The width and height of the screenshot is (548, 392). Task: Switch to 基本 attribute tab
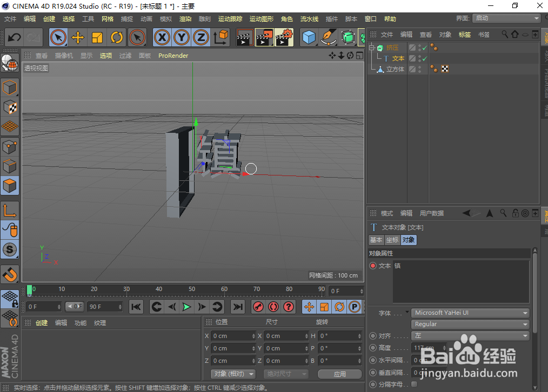pos(376,240)
